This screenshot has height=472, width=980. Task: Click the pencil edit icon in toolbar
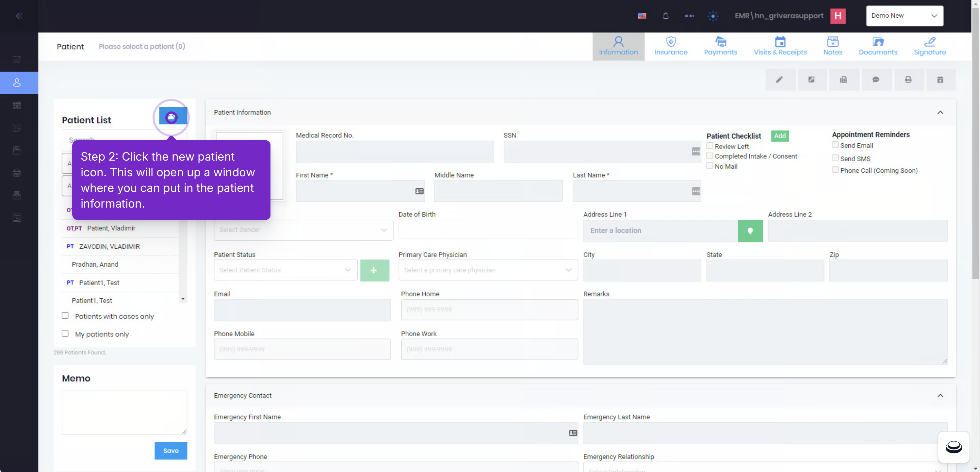pos(780,79)
